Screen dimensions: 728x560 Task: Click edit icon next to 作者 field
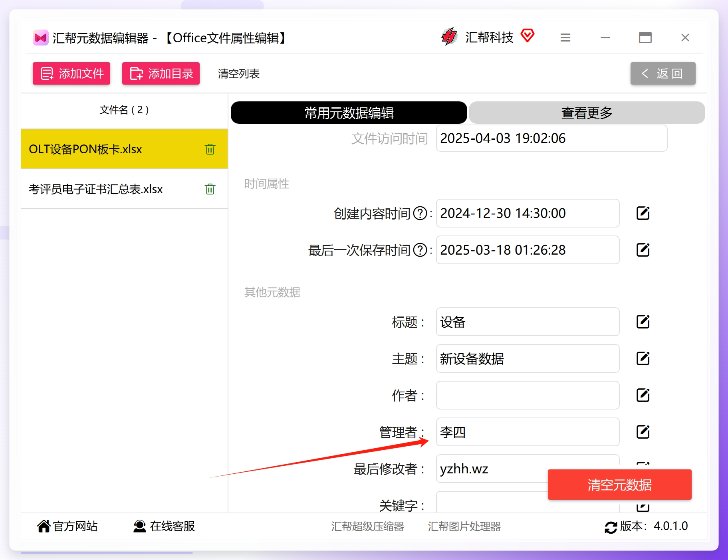(643, 395)
